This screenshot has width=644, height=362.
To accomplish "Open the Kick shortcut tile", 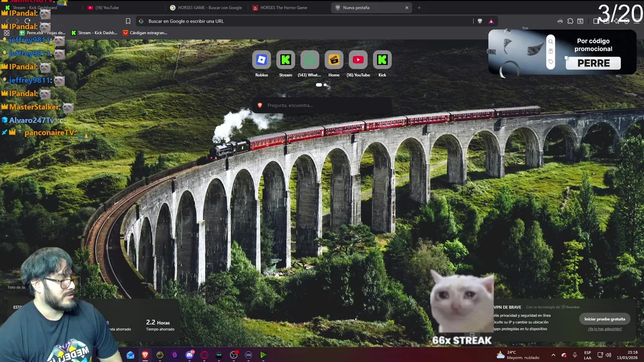I will (382, 64).
